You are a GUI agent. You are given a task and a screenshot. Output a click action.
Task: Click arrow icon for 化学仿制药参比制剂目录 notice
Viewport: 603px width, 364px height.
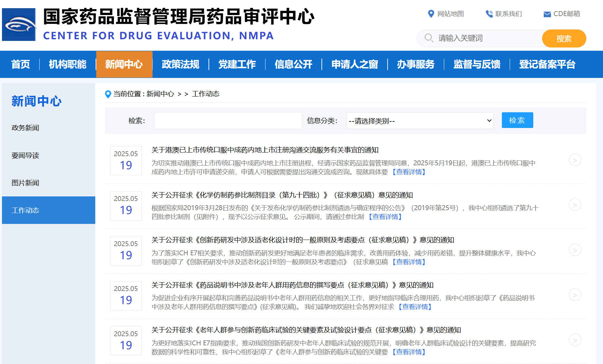pos(575,205)
